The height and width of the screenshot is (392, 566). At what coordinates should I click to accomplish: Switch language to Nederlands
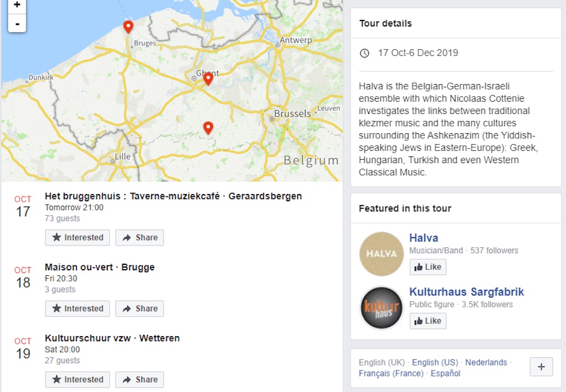point(486,363)
